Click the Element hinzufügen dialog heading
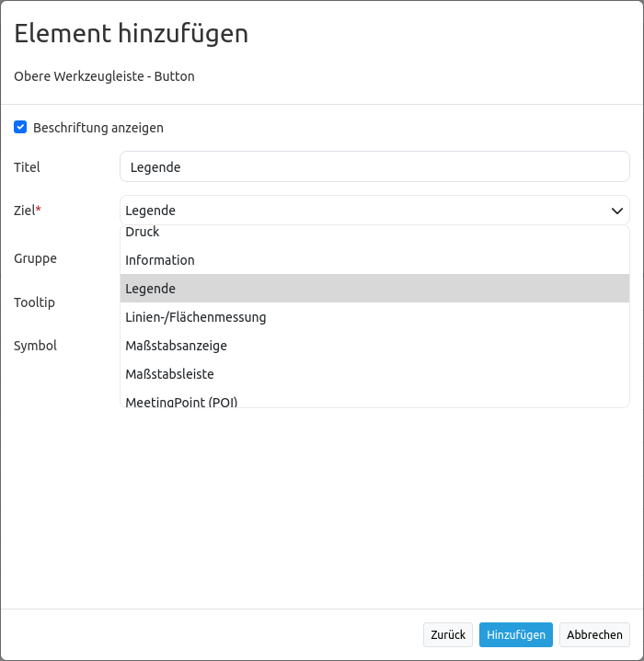Image resolution: width=644 pixels, height=661 pixels. [x=131, y=34]
